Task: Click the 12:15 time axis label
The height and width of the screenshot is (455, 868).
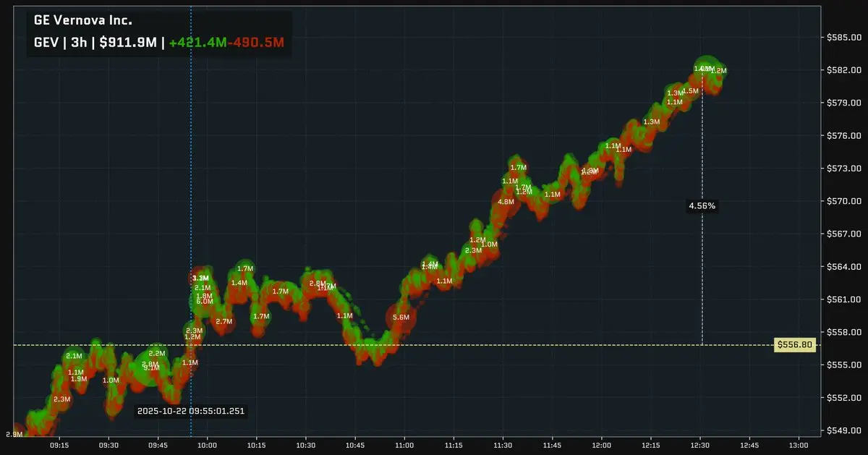Action: (x=650, y=446)
